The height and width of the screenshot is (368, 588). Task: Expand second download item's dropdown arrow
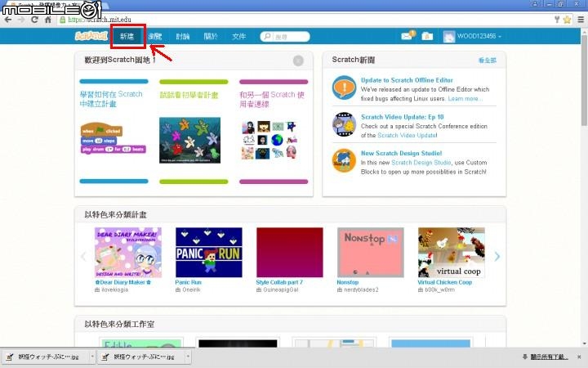(188, 357)
